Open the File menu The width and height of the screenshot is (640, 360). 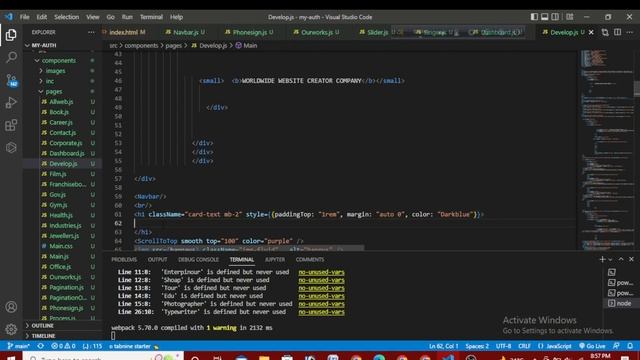click(x=24, y=17)
